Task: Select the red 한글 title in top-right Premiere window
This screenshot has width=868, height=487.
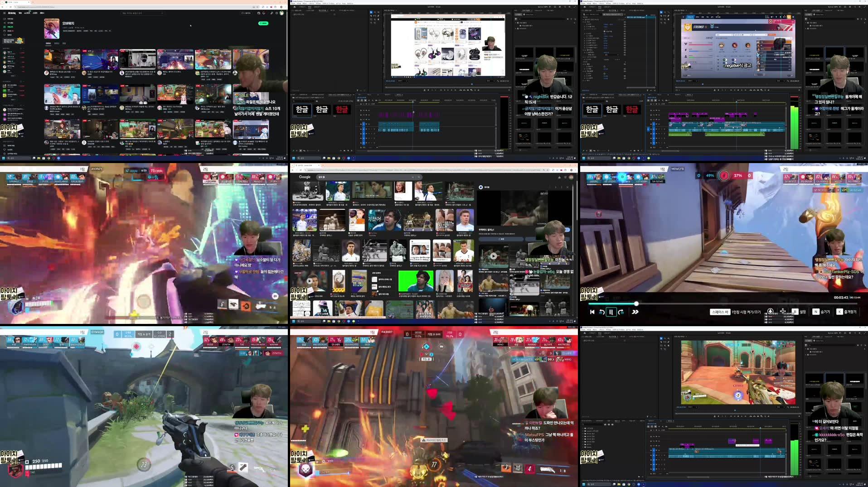Action: (x=632, y=109)
